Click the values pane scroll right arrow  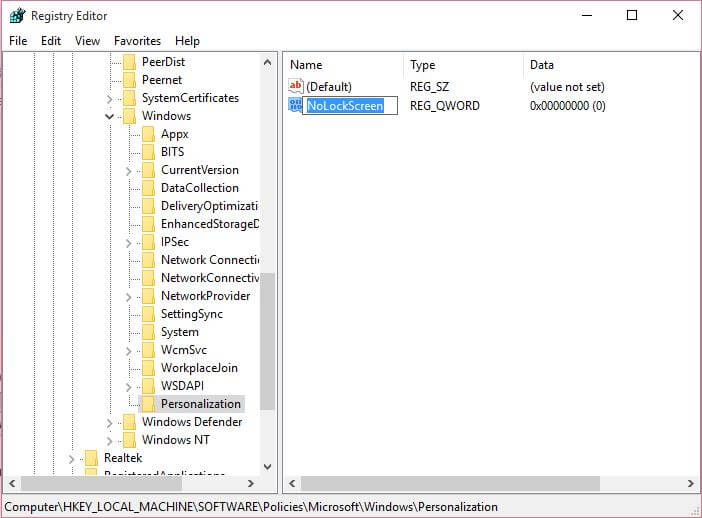click(690, 484)
